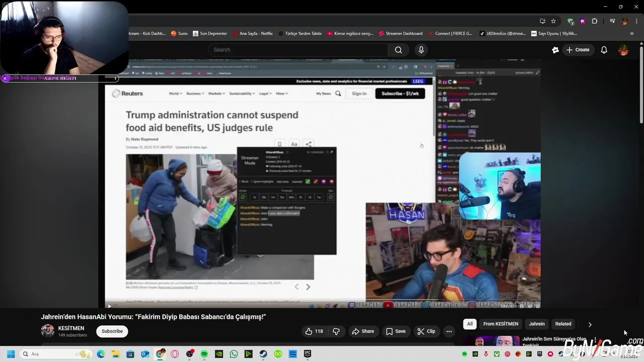This screenshot has width=644, height=362.
Task: Click the Clip button
Action: (x=426, y=331)
